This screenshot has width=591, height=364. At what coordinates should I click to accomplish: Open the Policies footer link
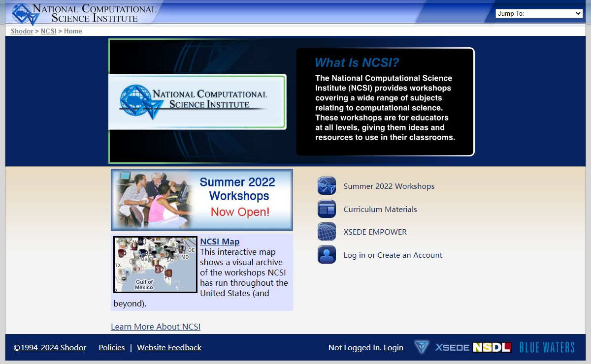(112, 347)
